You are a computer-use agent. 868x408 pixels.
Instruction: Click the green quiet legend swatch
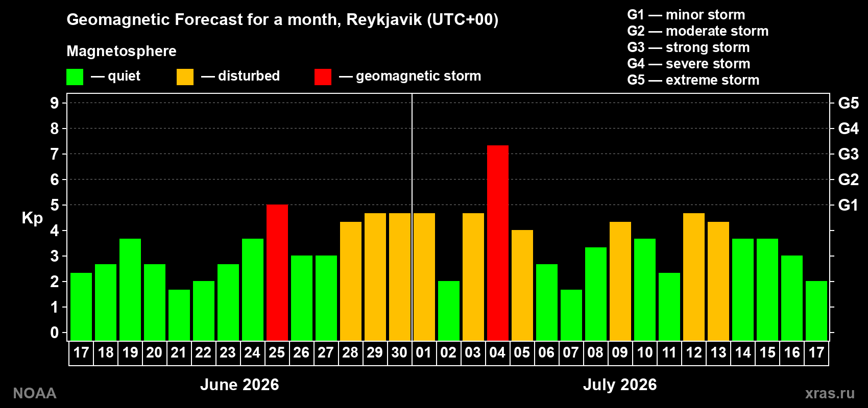75,77
